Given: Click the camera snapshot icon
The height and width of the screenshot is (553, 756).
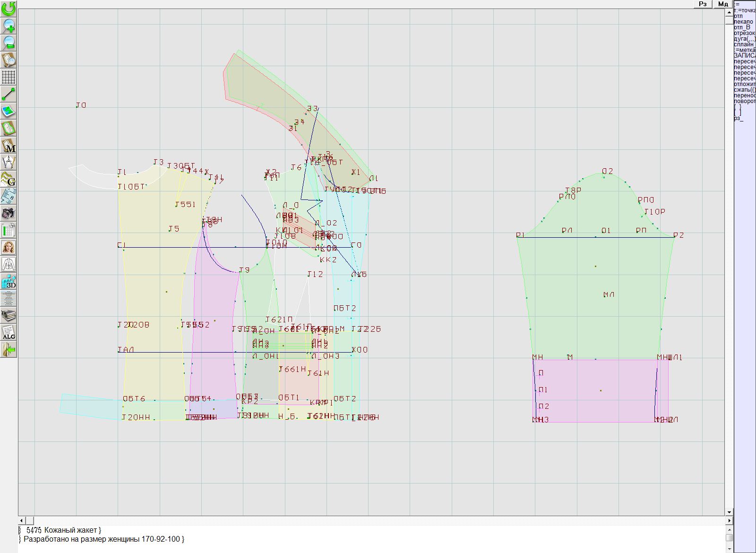Looking at the screenshot, I should click(9, 213).
